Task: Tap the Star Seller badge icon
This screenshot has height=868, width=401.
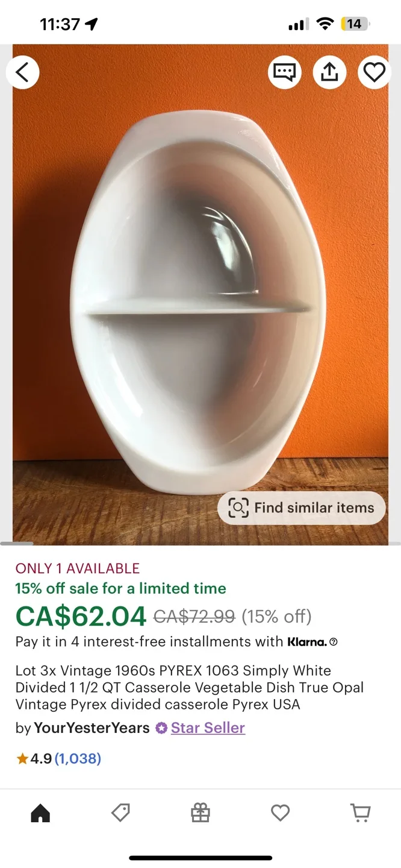Action: pos(161,728)
